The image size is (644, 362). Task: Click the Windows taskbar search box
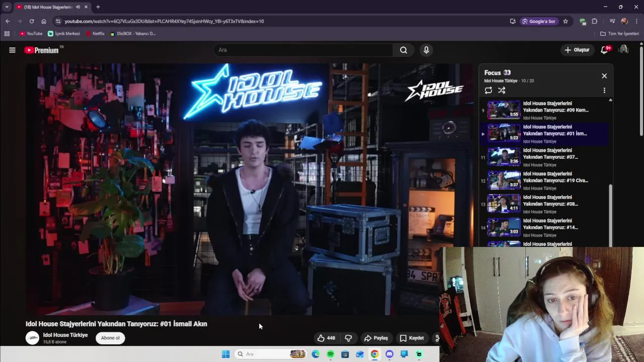(271, 354)
